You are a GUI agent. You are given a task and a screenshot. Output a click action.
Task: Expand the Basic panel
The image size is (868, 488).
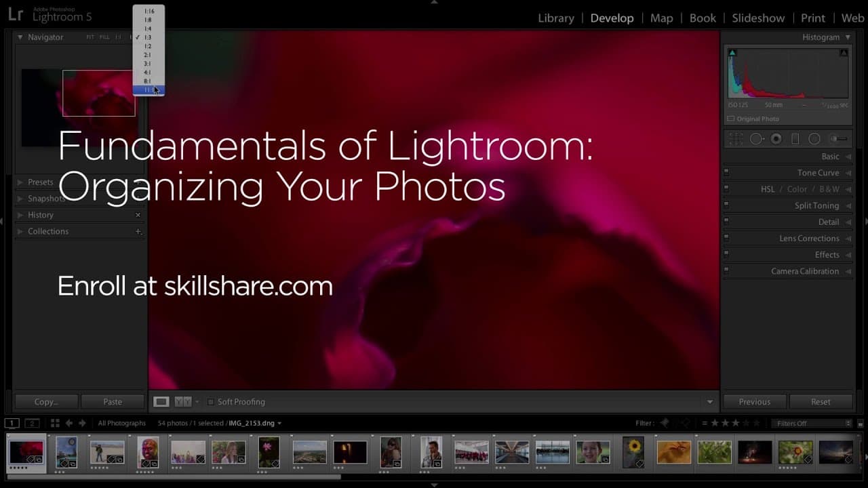click(848, 157)
